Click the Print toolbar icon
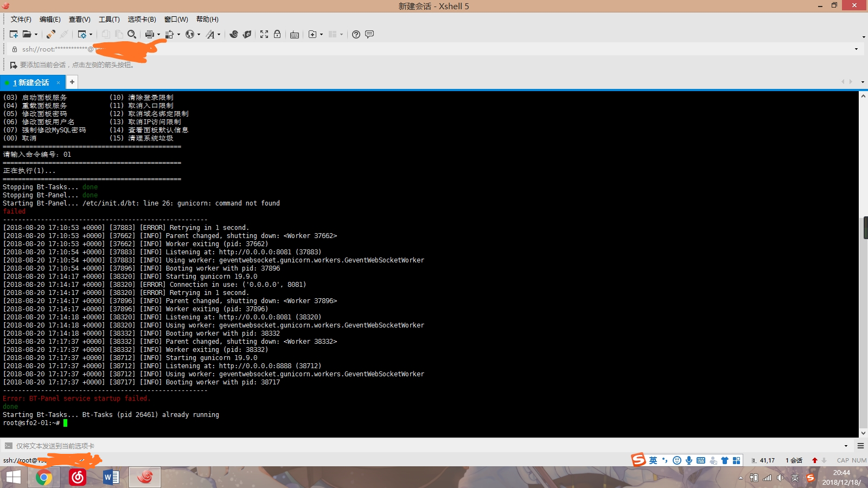868x488 pixels. [x=149, y=34]
